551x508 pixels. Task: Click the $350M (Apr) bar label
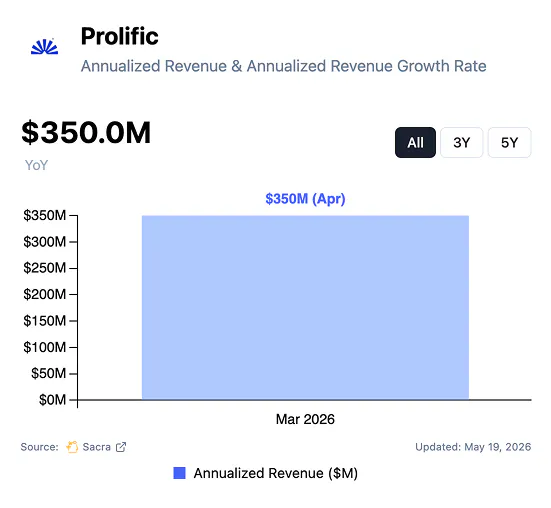305,199
